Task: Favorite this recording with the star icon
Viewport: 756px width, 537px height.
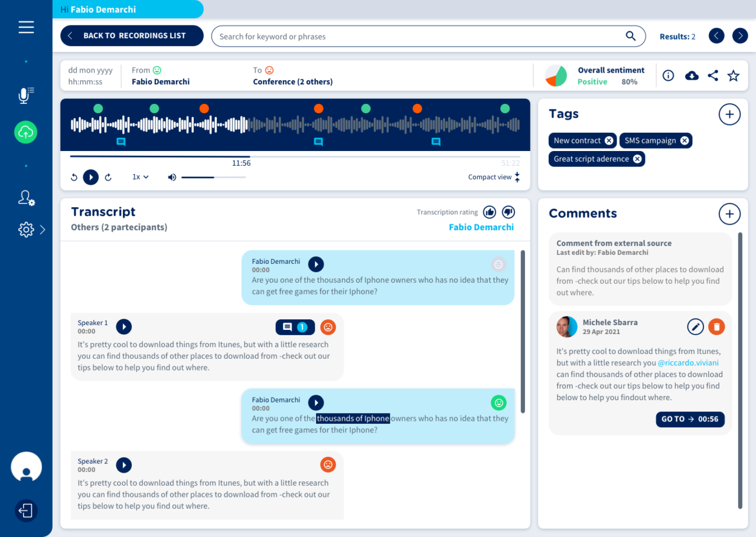Action: point(733,76)
